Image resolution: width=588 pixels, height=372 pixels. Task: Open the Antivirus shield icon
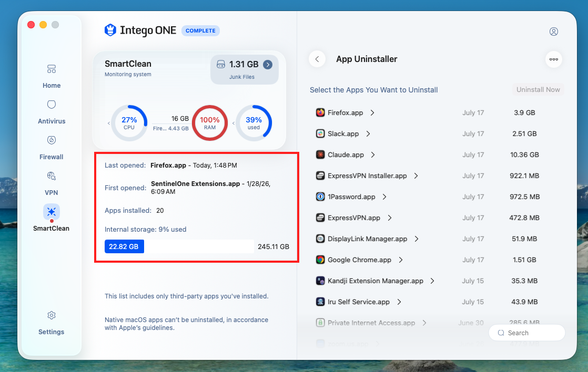52,105
